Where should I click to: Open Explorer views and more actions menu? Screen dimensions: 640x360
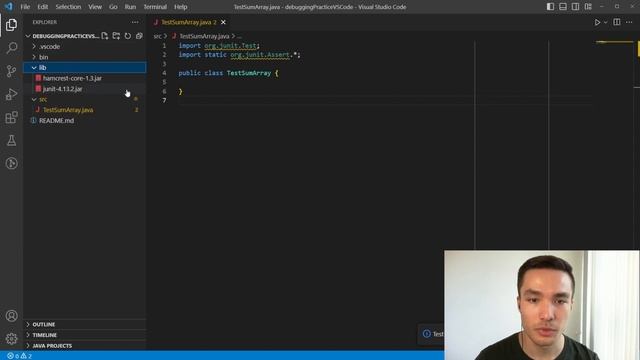pos(135,22)
